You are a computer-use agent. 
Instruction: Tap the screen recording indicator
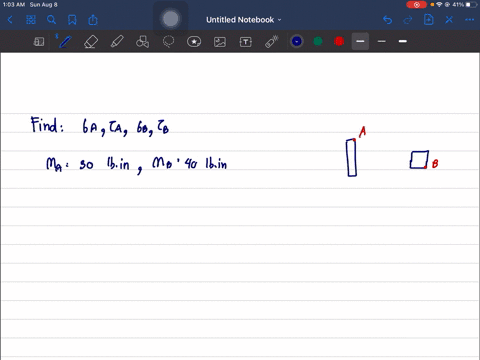(416, 5)
